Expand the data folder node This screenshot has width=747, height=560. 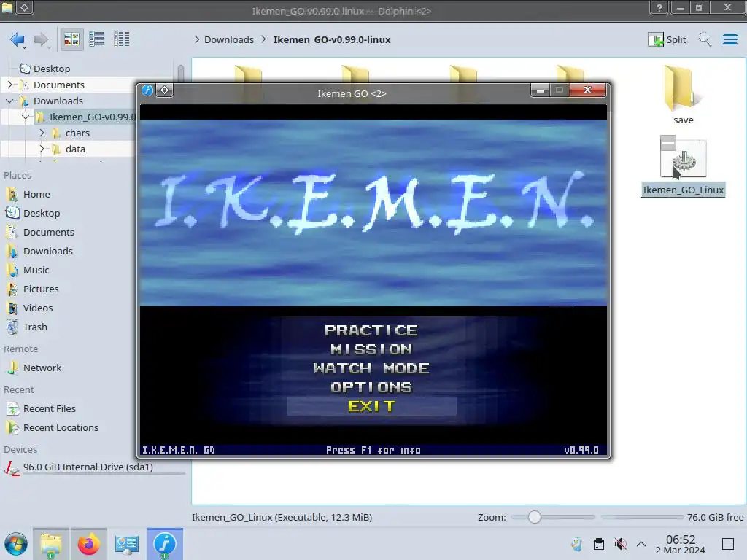42,149
